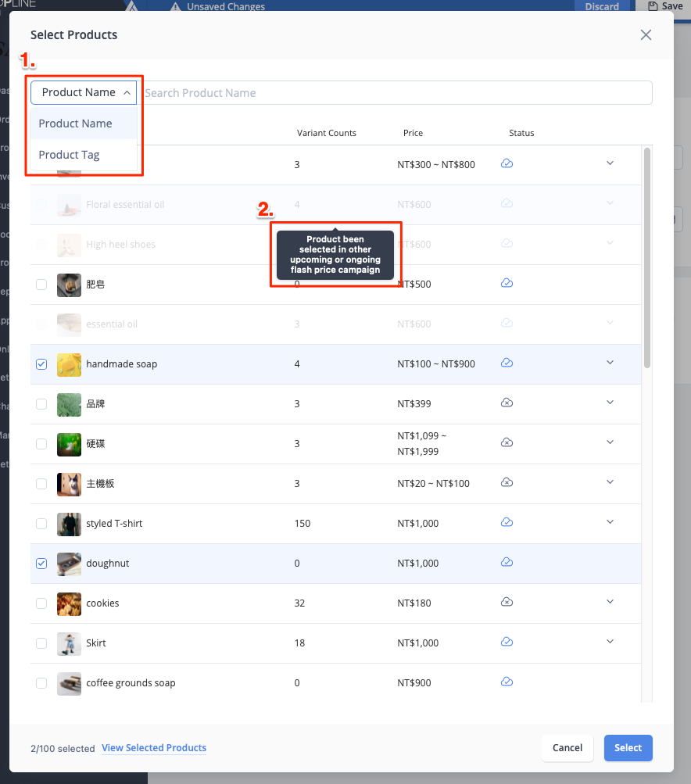The width and height of the screenshot is (691, 784).
Task: Check the 肥皂 product checkbox
Action: [41, 285]
